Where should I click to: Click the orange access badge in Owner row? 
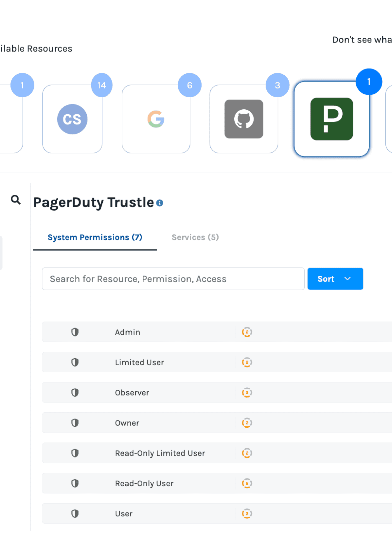pyautogui.click(x=247, y=423)
